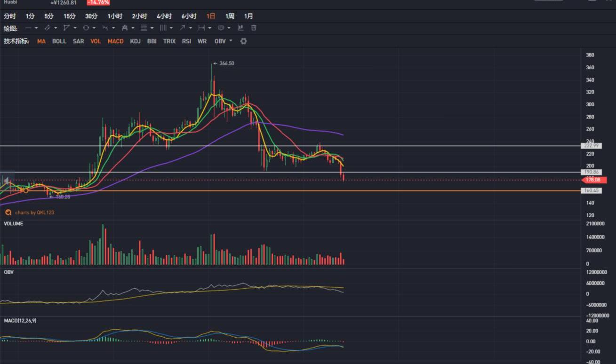
Task: Toggle the MA indicator
Action: tap(41, 41)
